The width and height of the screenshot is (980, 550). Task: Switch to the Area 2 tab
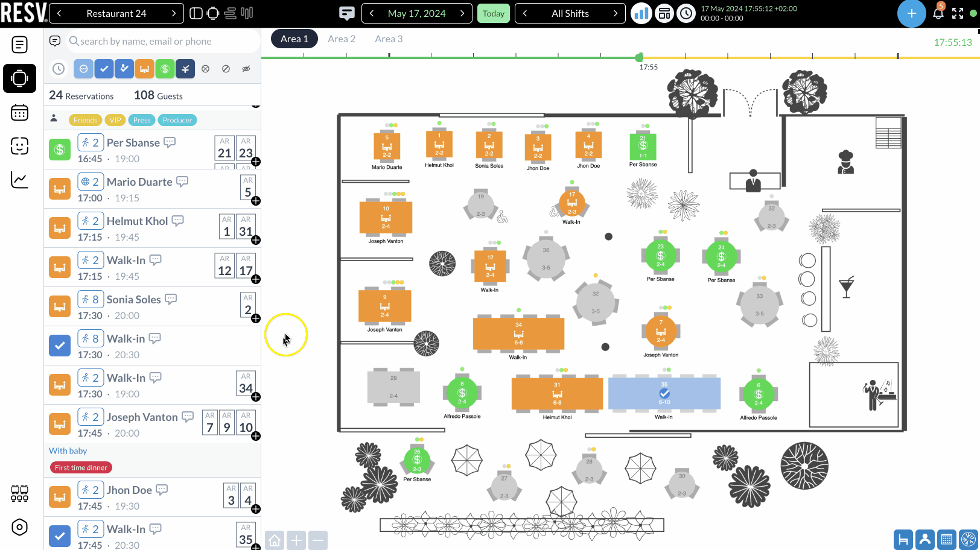point(342,38)
